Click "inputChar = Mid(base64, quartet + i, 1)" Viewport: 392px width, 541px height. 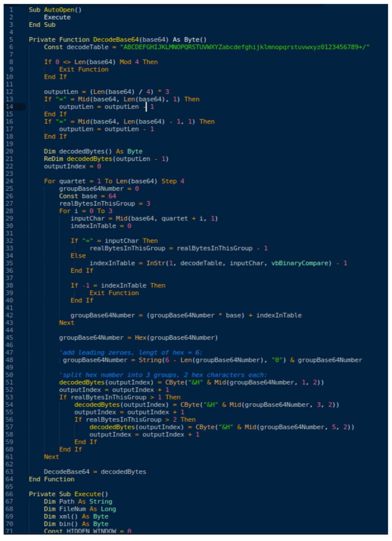tap(144, 219)
